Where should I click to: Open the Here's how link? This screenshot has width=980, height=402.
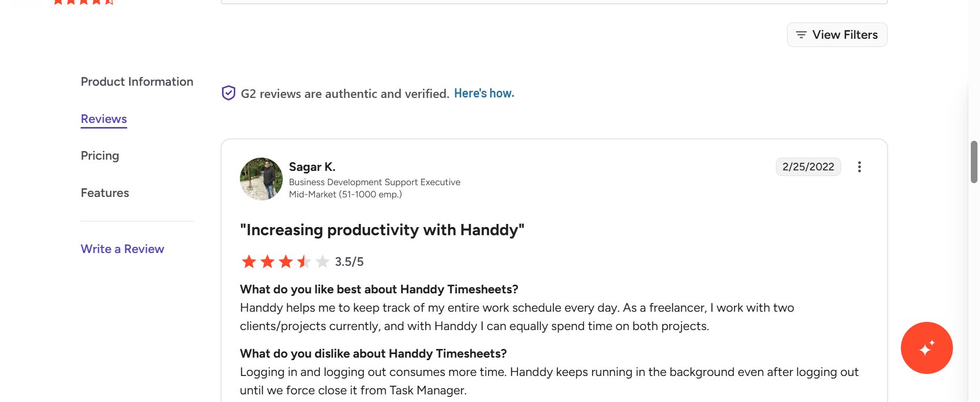tap(484, 93)
